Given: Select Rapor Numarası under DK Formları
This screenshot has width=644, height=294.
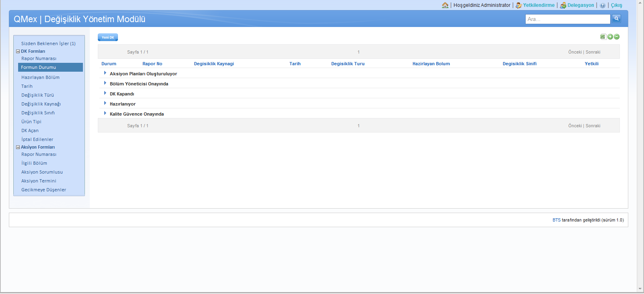Looking at the screenshot, I should (x=39, y=58).
